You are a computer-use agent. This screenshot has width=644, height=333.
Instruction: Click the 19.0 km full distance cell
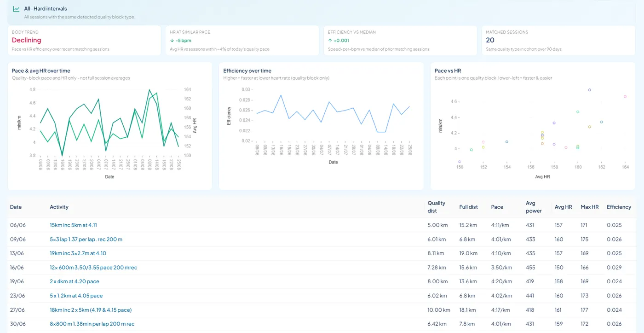click(468, 253)
